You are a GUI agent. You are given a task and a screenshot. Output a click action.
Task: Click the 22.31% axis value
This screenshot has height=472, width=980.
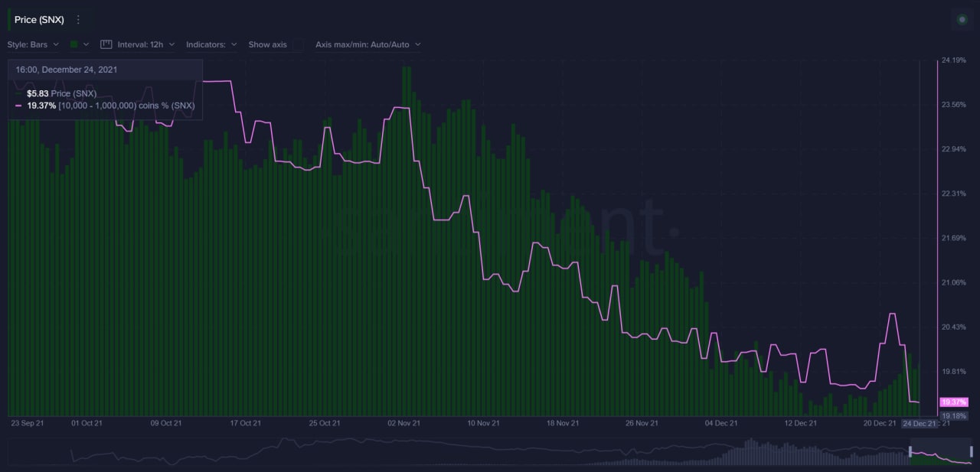pos(954,194)
